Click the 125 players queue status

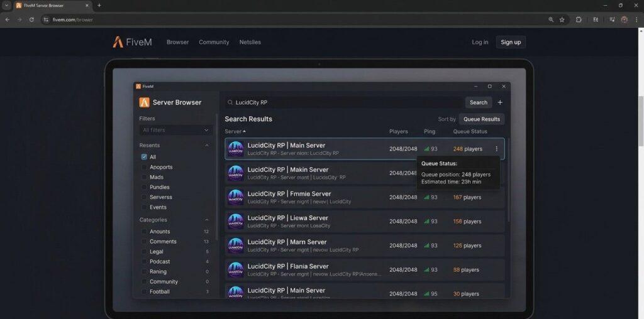467,246
